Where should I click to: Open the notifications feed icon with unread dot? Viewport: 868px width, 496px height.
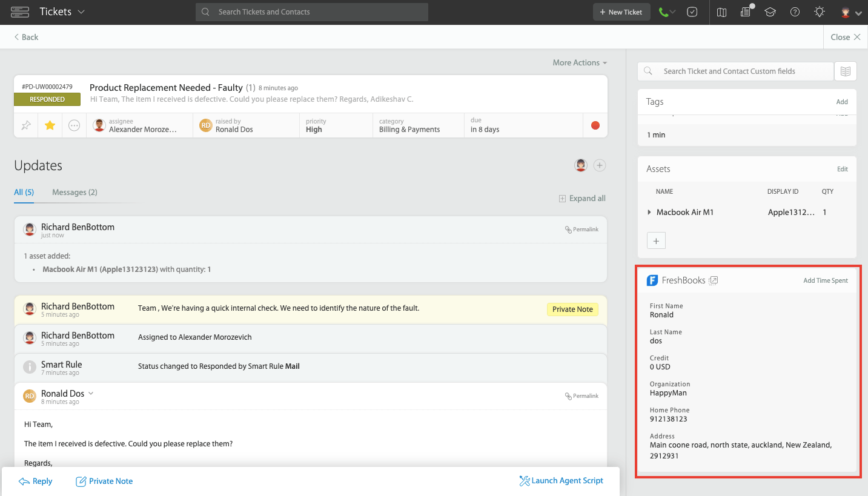tap(746, 12)
